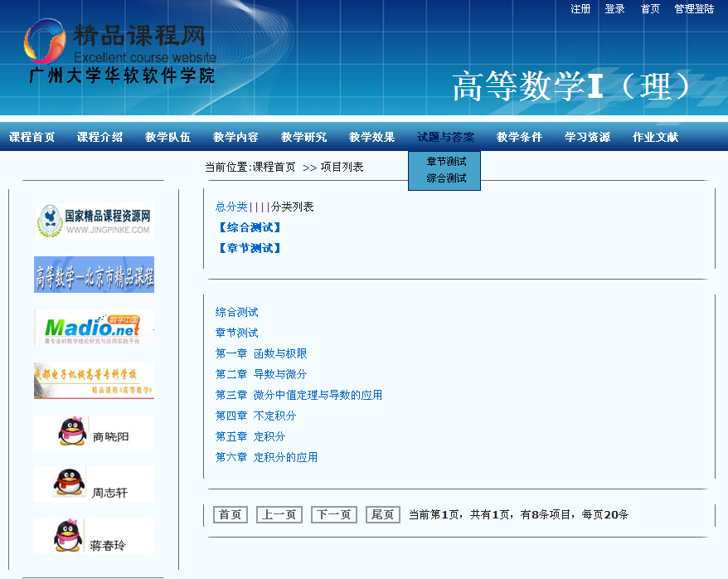Click the Madio.net banner image
The height and width of the screenshot is (579, 728).
point(94,328)
